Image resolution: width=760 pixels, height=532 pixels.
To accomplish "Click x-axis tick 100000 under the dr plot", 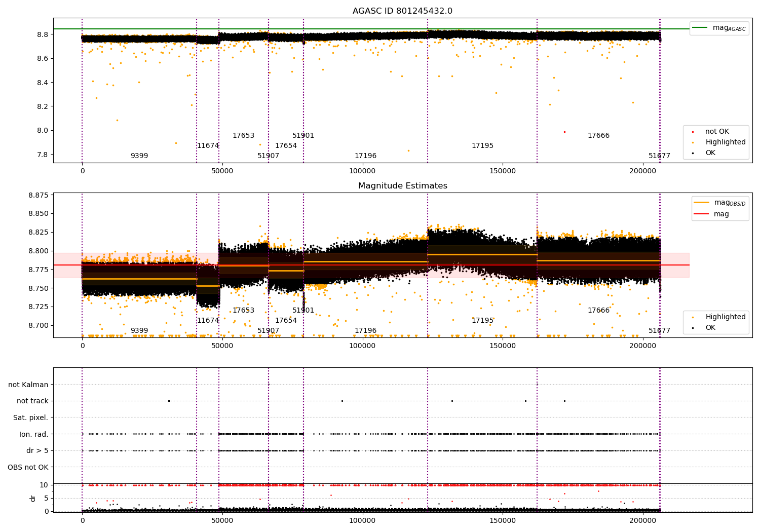I will coord(362,521).
